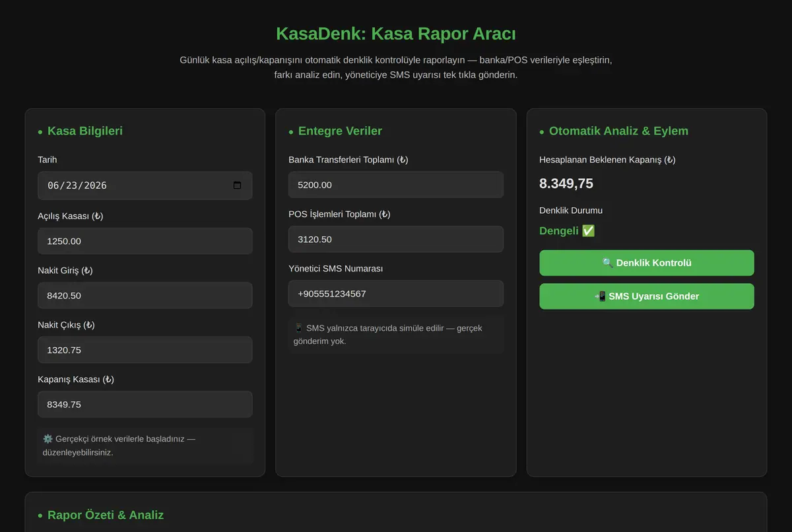Open the calendar picker icon in Tarih field
This screenshot has height=532, width=792.
(238, 185)
